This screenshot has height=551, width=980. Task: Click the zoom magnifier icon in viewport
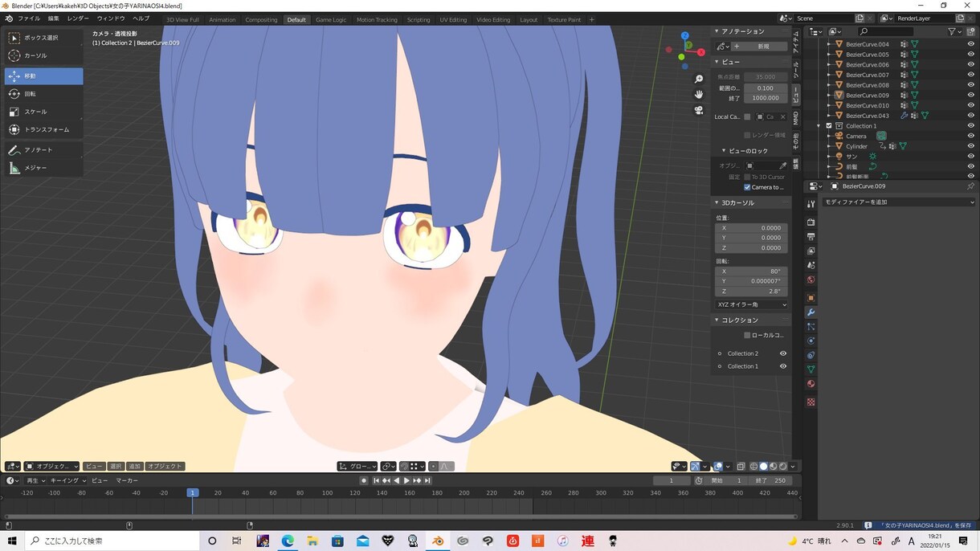pos(699,79)
